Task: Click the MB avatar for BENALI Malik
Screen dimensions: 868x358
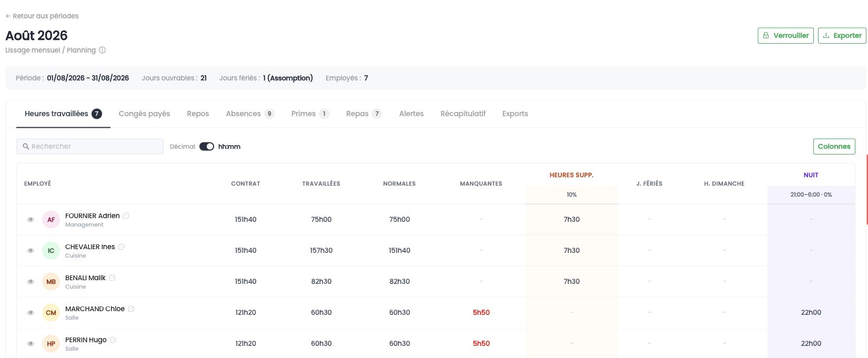Action: tap(51, 282)
